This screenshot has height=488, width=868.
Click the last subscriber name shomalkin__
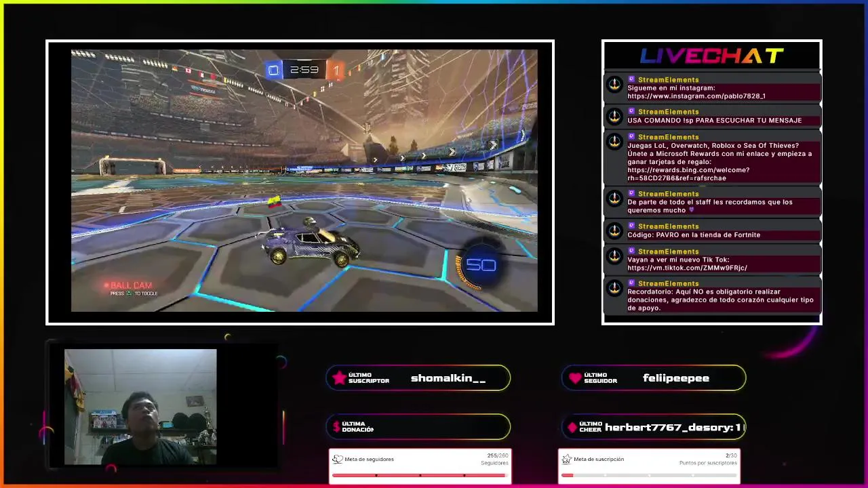pyautogui.click(x=448, y=378)
